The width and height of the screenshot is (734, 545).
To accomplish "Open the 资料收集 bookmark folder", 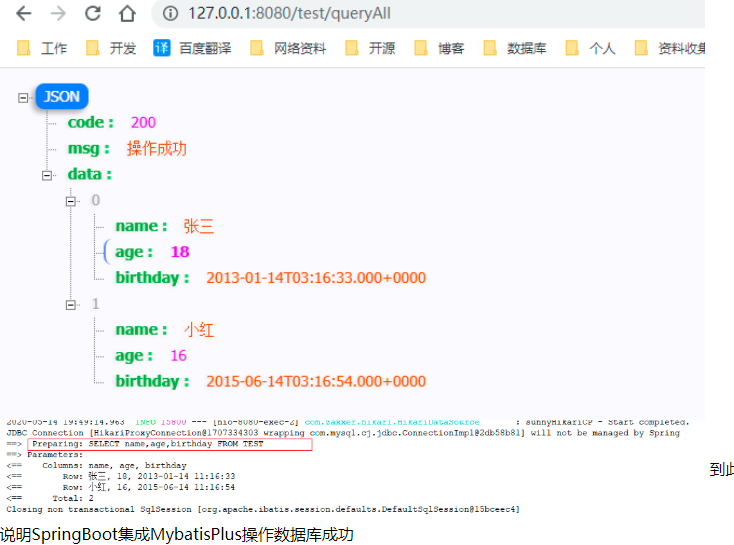I will click(x=670, y=48).
